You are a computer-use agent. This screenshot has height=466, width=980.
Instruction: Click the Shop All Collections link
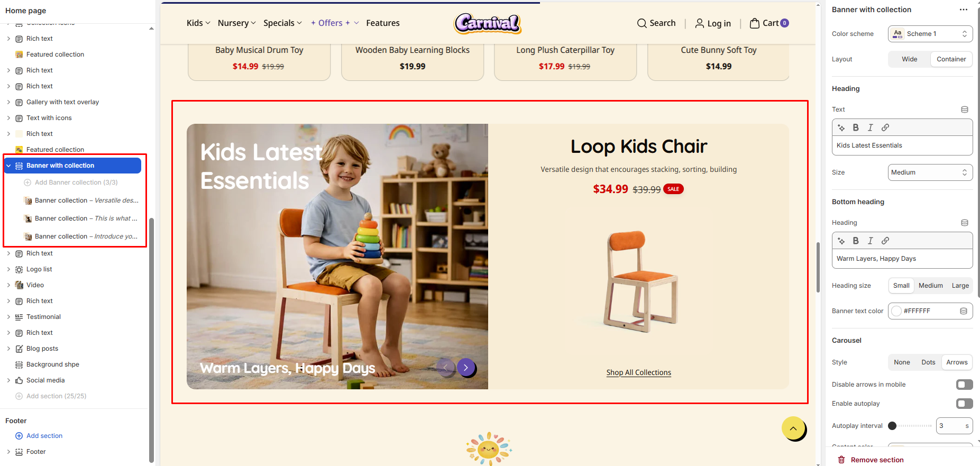[x=638, y=373]
